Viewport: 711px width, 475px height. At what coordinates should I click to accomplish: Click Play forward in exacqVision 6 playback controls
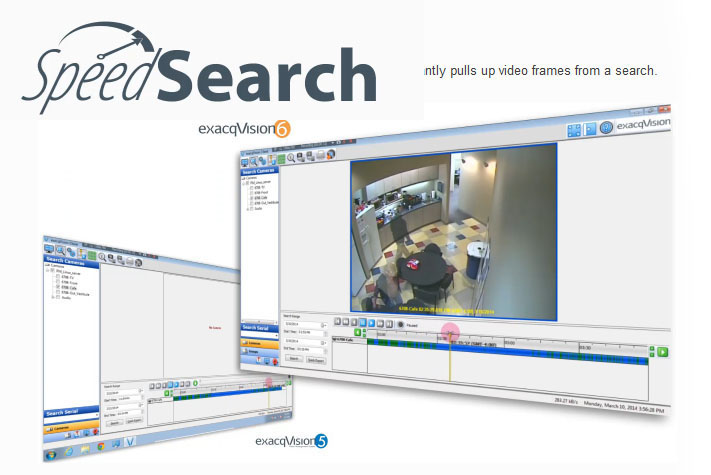[371, 323]
